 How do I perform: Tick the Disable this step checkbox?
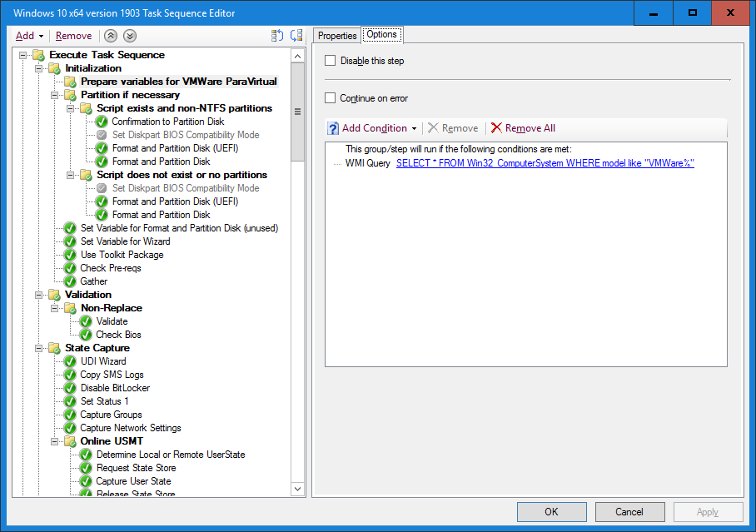click(x=331, y=61)
